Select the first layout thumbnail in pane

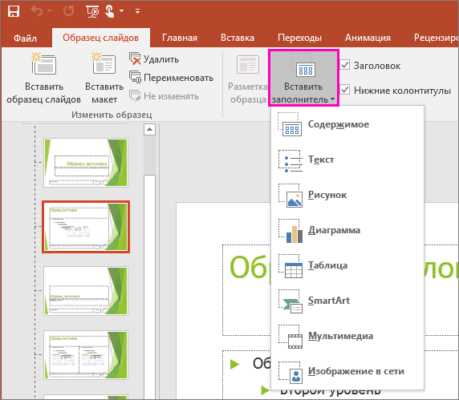pos(86,163)
